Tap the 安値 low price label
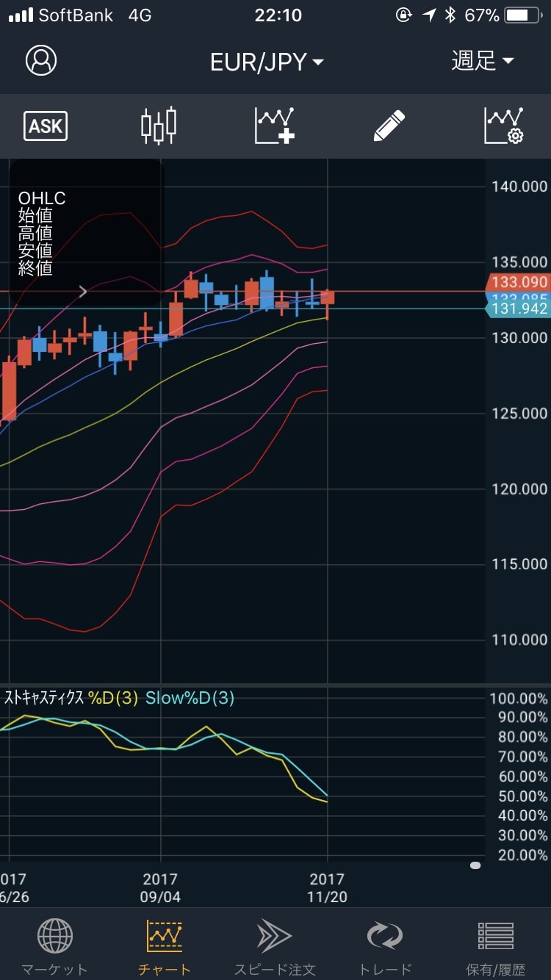Image resolution: width=551 pixels, height=980 pixels. pyautogui.click(x=35, y=251)
